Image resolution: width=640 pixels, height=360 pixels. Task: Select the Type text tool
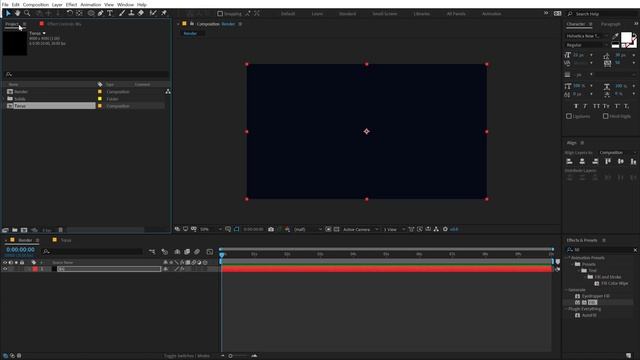pyautogui.click(x=110, y=13)
